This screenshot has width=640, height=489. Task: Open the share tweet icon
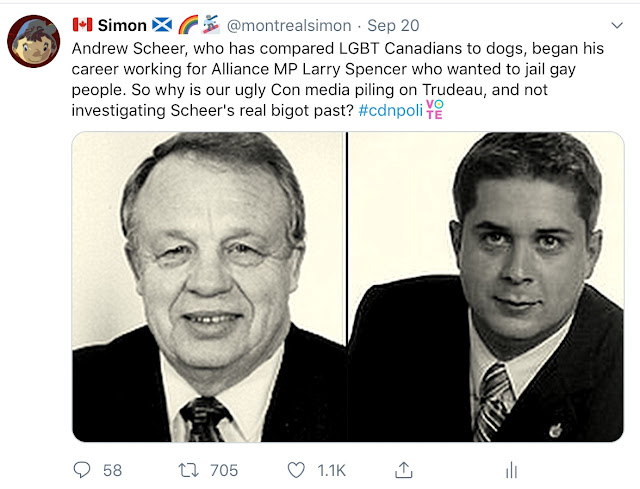(404, 469)
